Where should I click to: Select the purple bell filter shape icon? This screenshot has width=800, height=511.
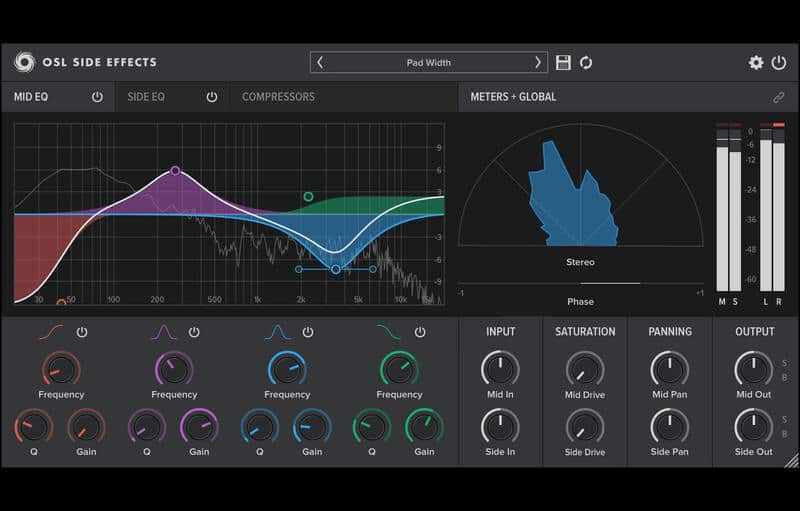click(164, 332)
